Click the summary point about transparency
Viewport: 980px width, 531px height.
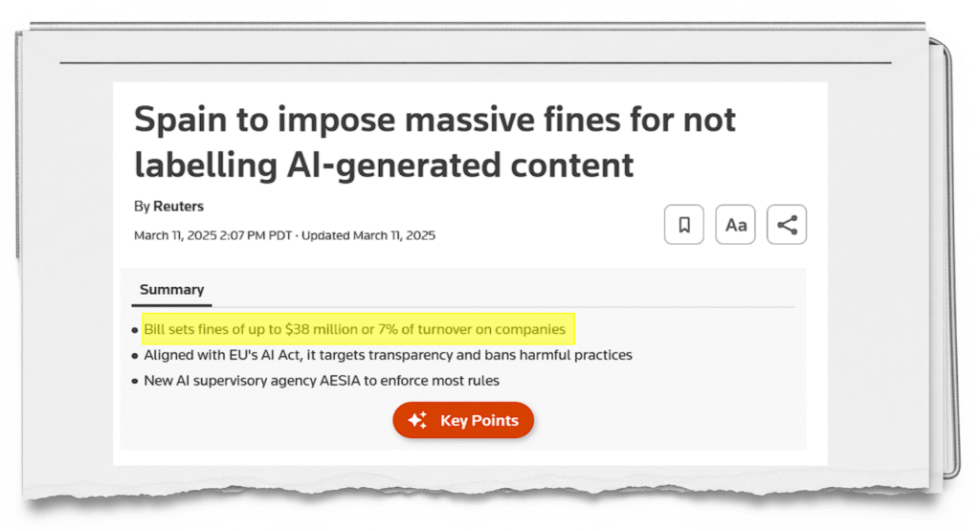388,355
